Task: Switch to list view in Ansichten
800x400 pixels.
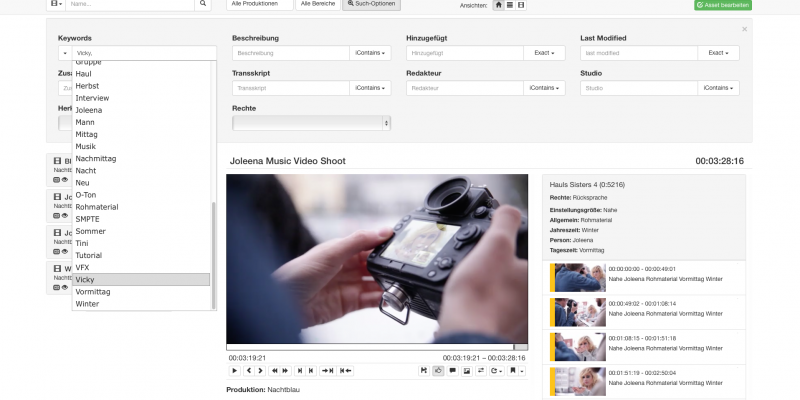Action: (x=510, y=5)
